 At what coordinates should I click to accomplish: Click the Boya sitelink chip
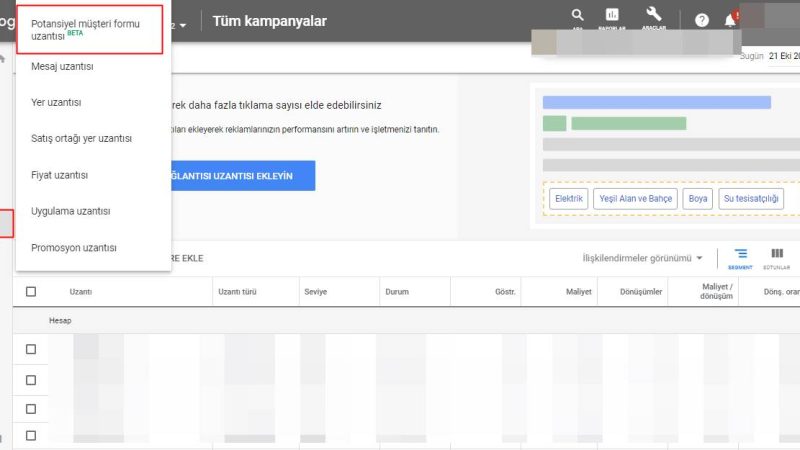point(697,198)
